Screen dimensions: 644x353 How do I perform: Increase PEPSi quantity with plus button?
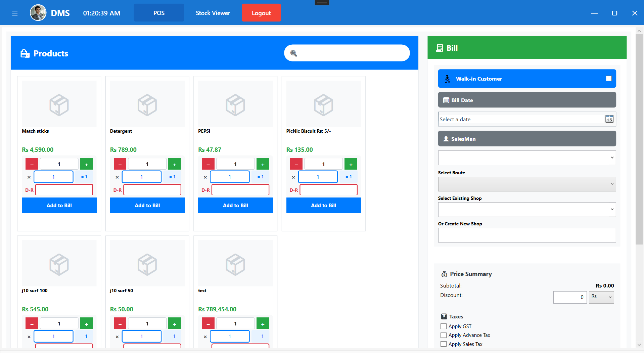tap(263, 164)
